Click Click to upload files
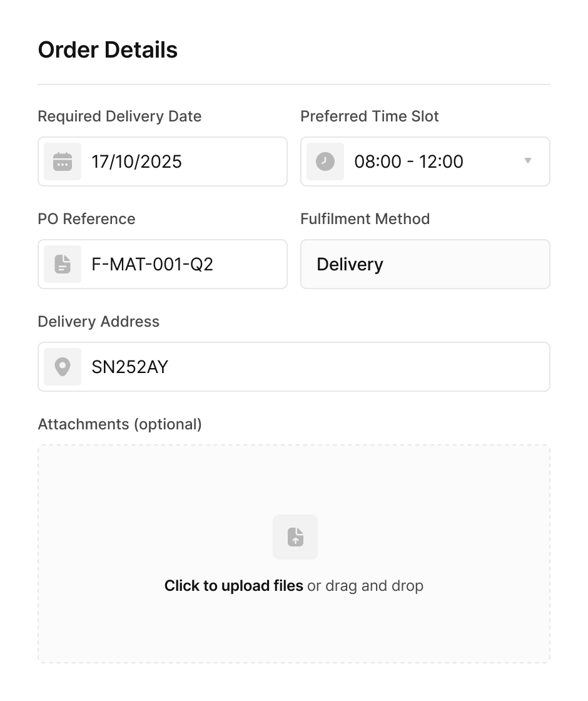Viewport: 588px width, 701px height. tap(234, 585)
